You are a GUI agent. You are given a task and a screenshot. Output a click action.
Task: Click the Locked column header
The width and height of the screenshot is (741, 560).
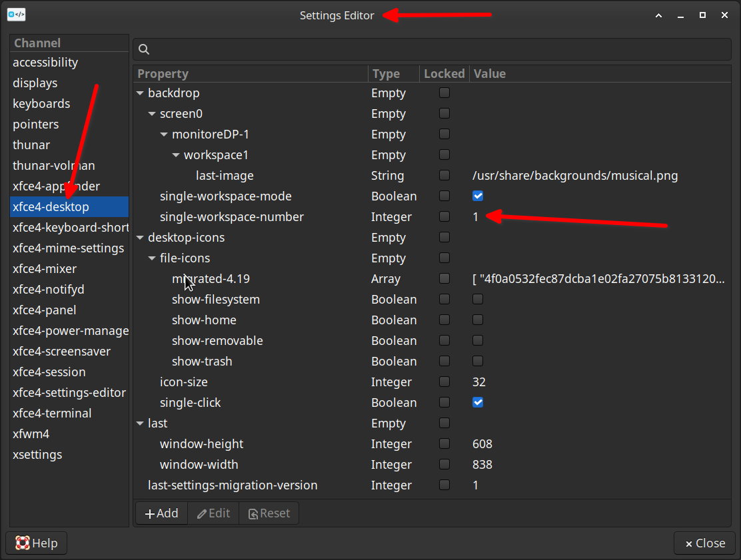click(444, 74)
